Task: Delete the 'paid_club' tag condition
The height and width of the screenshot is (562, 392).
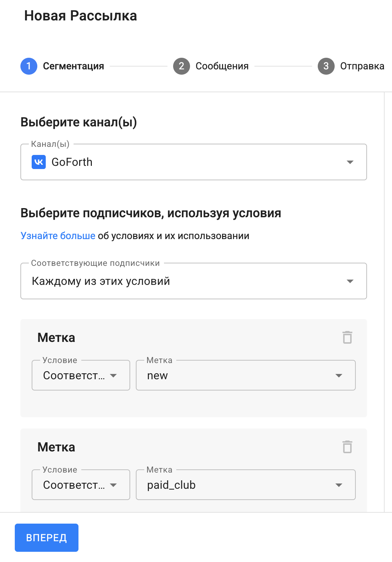Action: coord(347,447)
